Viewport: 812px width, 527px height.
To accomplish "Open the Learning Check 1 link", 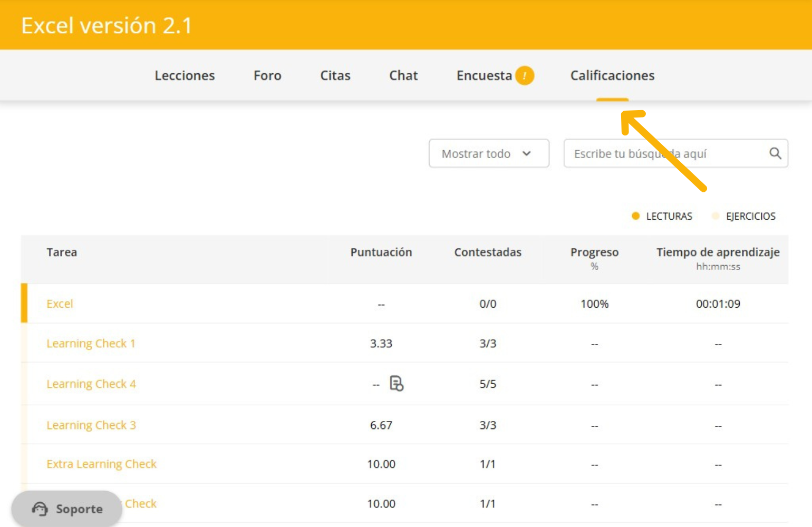I will click(x=91, y=344).
